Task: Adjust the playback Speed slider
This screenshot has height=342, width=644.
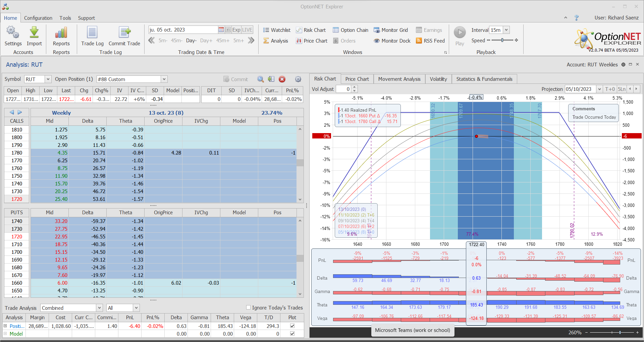Action: [502, 40]
